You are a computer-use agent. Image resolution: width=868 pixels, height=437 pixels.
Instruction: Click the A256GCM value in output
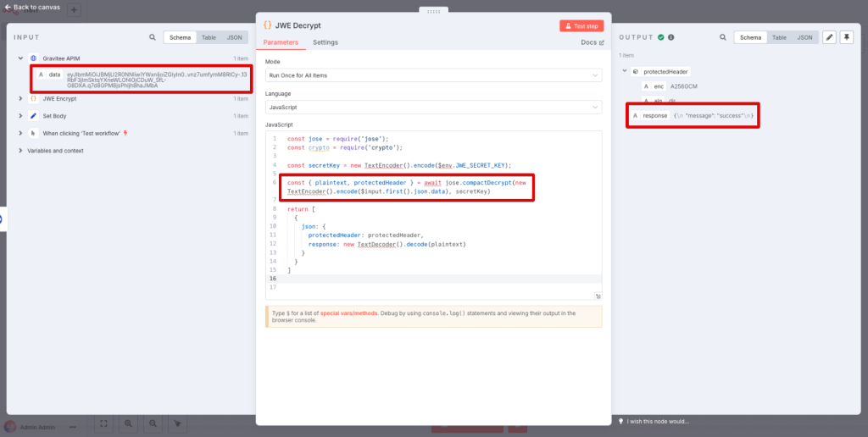pos(684,87)
